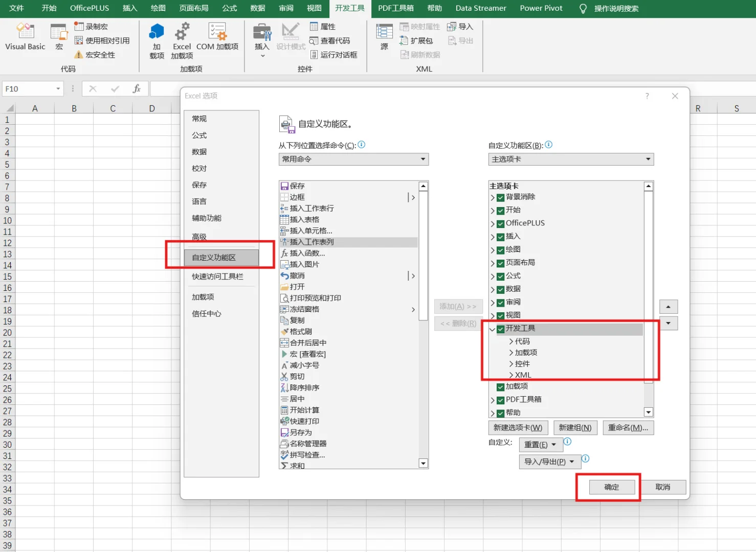Open 宏安全性 settings
The height and width of the screenshot is (552, 756).
point(95,55)
